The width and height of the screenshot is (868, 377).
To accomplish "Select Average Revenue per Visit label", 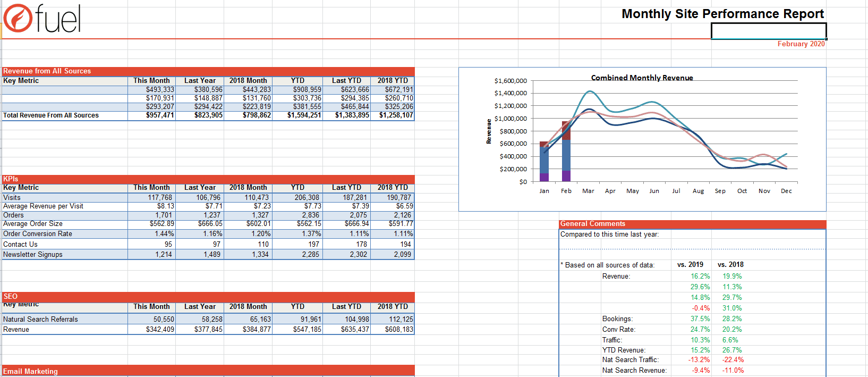I will [43, 206].
